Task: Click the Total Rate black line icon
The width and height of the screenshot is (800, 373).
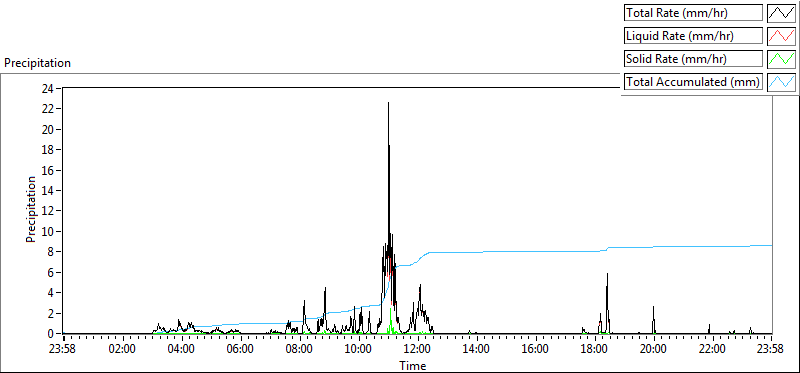Action: pos(781,13)
